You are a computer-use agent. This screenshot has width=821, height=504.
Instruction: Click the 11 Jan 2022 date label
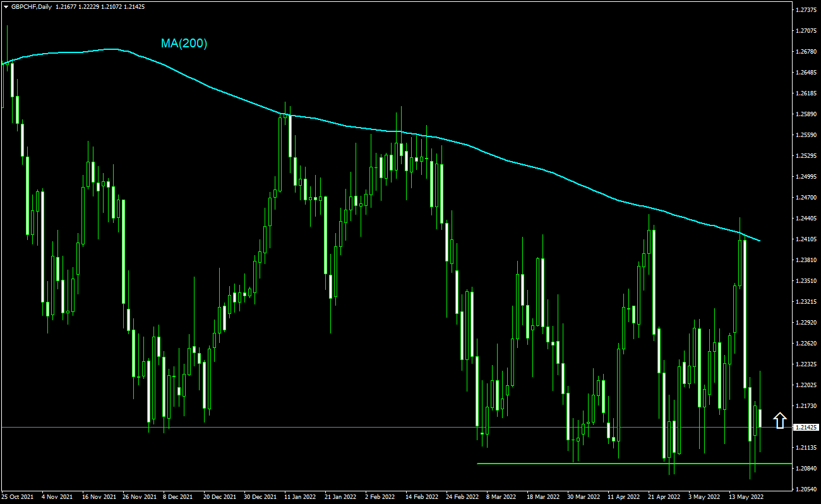point(301,497)
